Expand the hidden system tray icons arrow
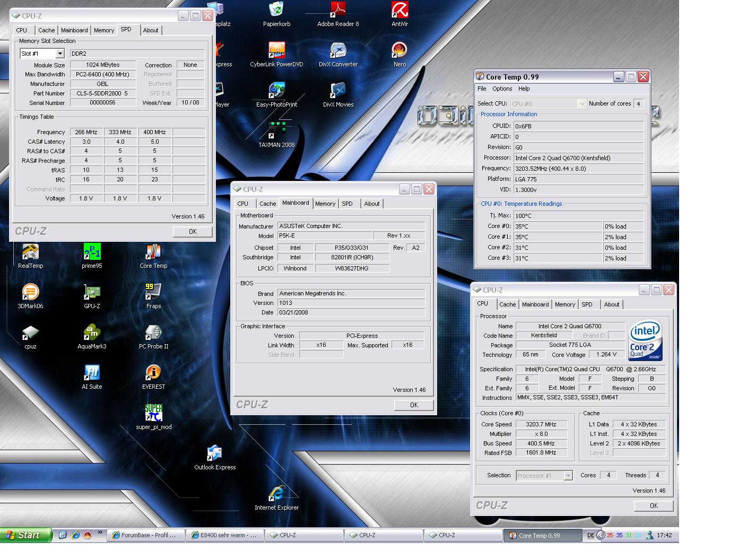 coord(601,535)
